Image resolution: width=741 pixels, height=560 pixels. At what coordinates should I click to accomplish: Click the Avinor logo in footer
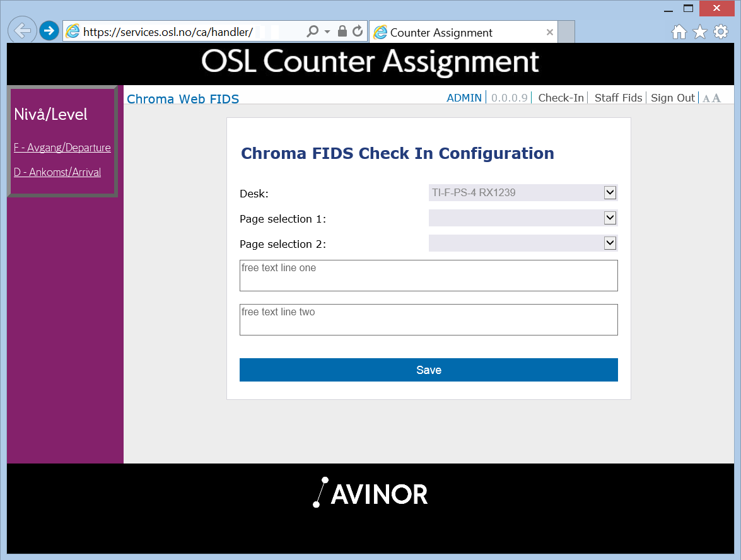371,493
